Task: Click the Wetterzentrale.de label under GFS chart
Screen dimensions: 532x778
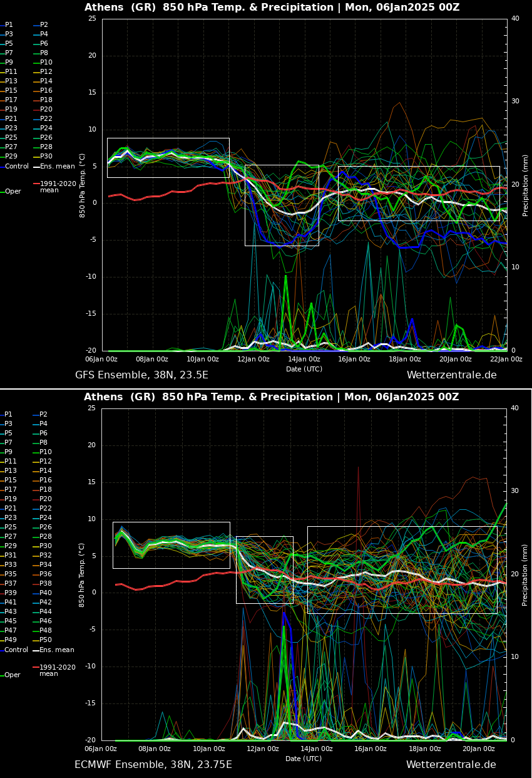Action: pos(451,375)
